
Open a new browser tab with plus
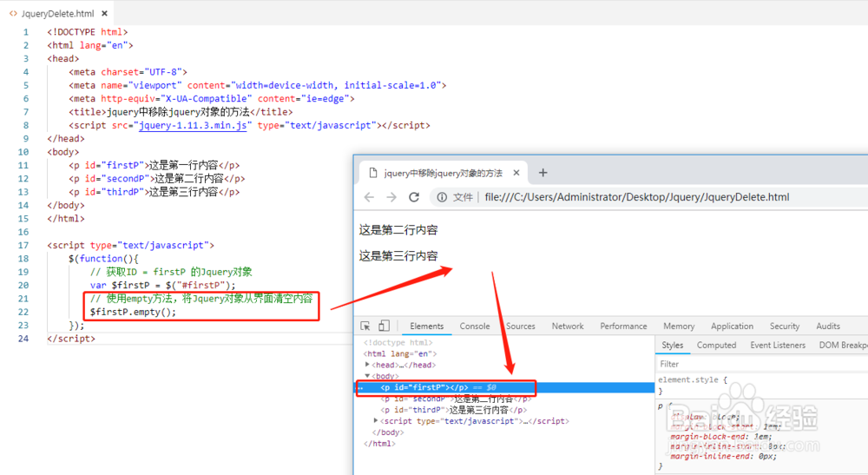coord(543,173)
